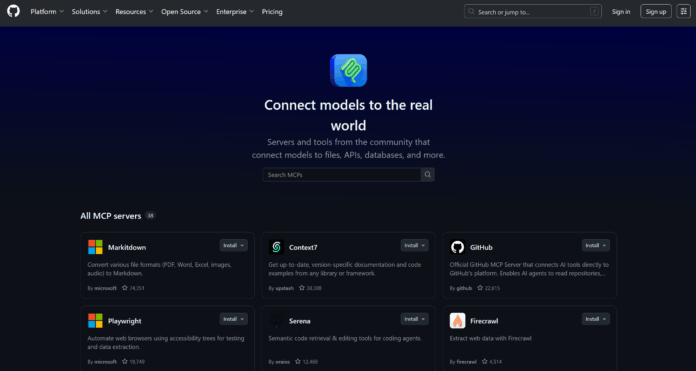Open the Firecrawl server title
The width and height of the screenshot is (696, 371).
click(484, 321)
